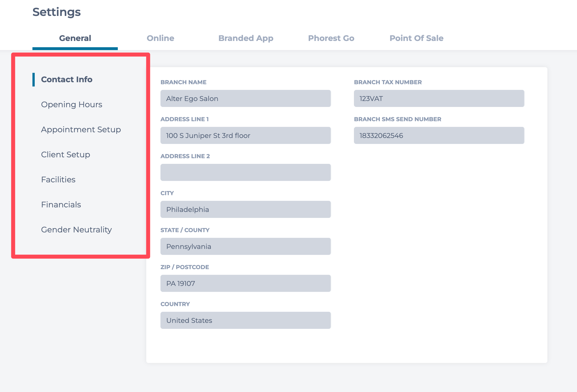
Task: Click the empty Address Line 2 field
Action: click(x=245, y=172)
